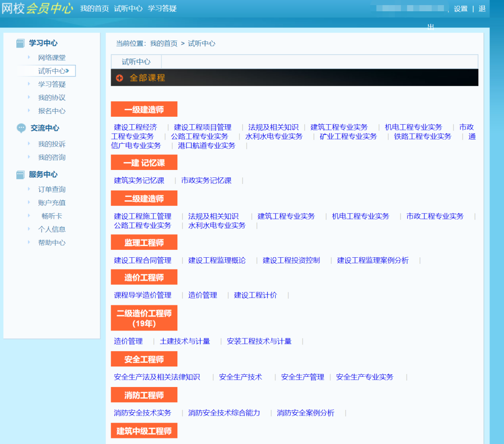Click the arrow icon beside 我的投诉

[29, 144]
